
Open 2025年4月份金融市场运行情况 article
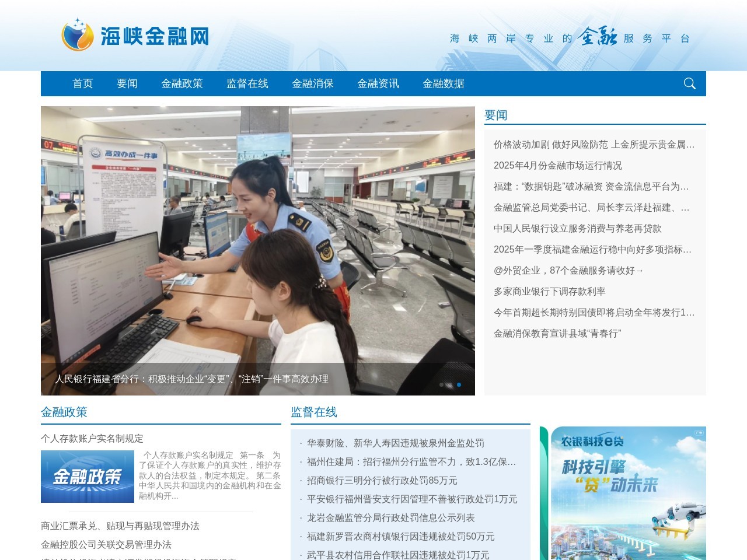[x=558, y=166]
